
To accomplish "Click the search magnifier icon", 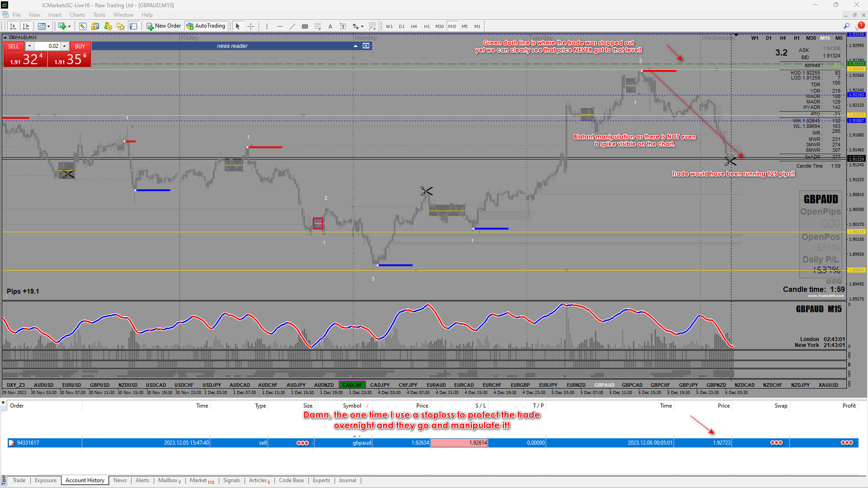I will pos(846,26).
